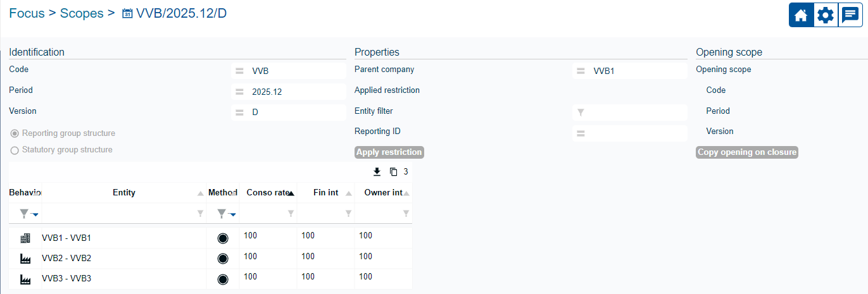Navigate to Scopes breadcrumb
This screenshot has height=294, width=868.
(82, 13)
